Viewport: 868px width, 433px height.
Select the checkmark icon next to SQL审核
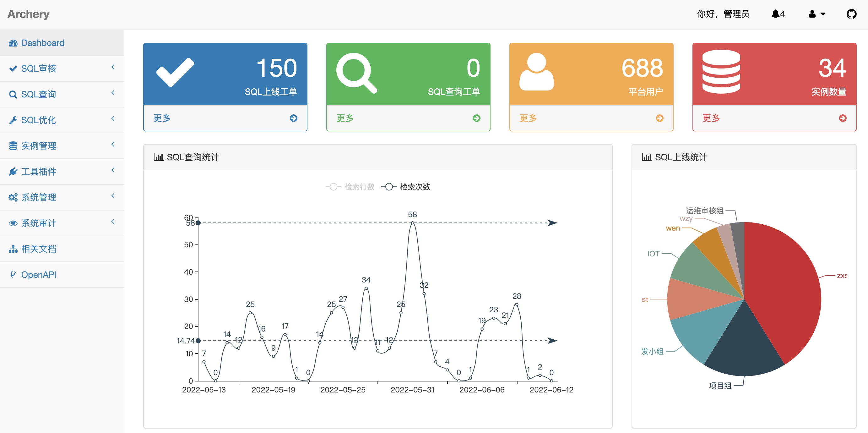pyautogui.click(x=13, y=69)
